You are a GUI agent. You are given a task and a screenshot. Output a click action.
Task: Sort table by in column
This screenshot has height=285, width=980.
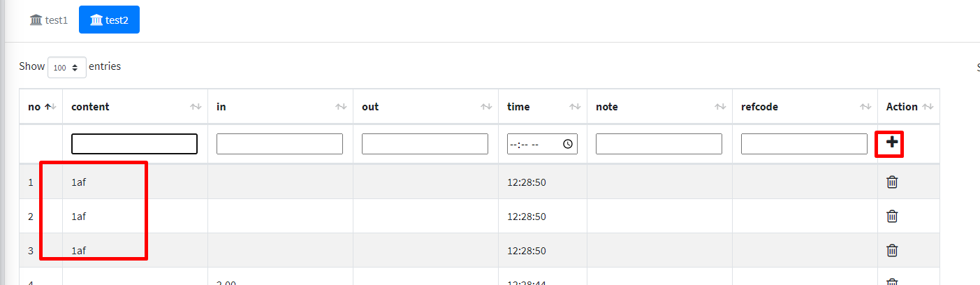point(341,107)
